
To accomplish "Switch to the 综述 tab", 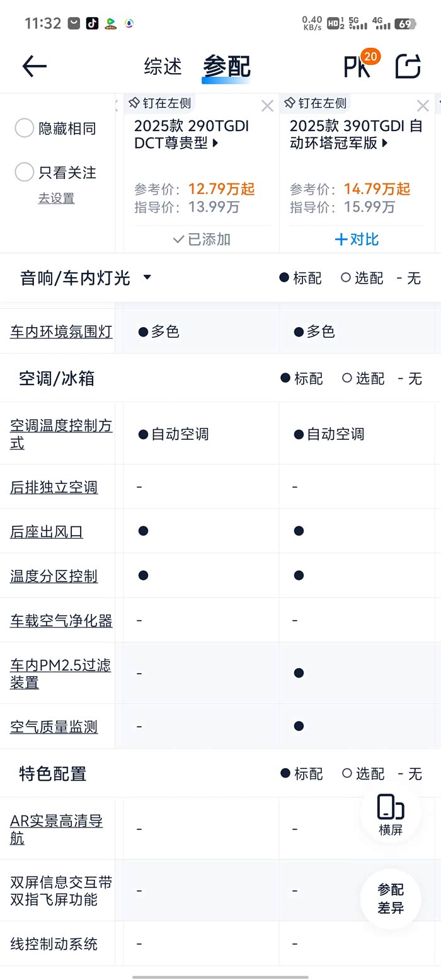I will click(x=163, y=66).
